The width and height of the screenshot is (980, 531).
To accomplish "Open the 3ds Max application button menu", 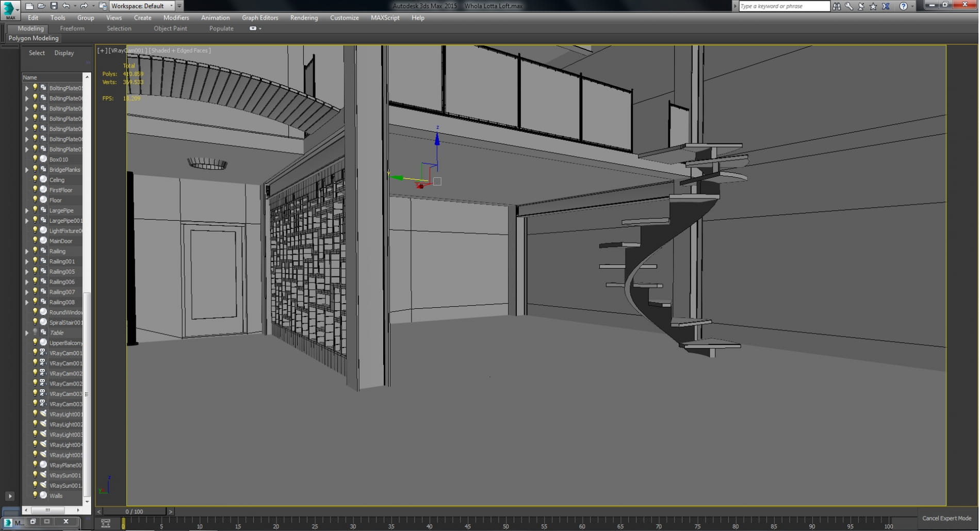I will click(x=10, y=10).
